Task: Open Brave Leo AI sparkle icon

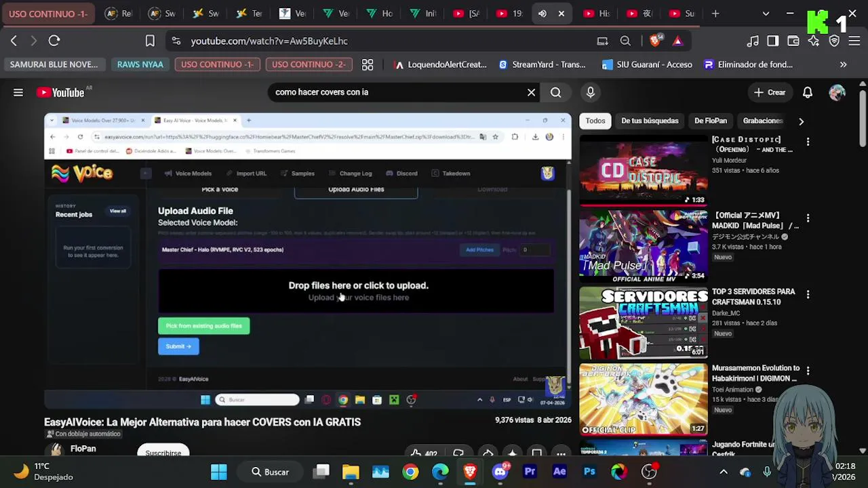Action: [x=814, y=41]
